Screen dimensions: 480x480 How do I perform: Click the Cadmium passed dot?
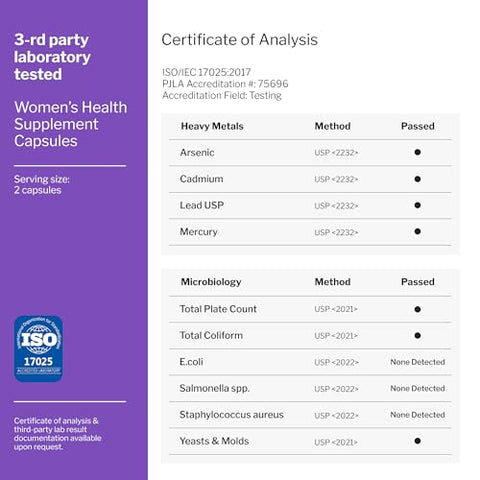[417, 179]
